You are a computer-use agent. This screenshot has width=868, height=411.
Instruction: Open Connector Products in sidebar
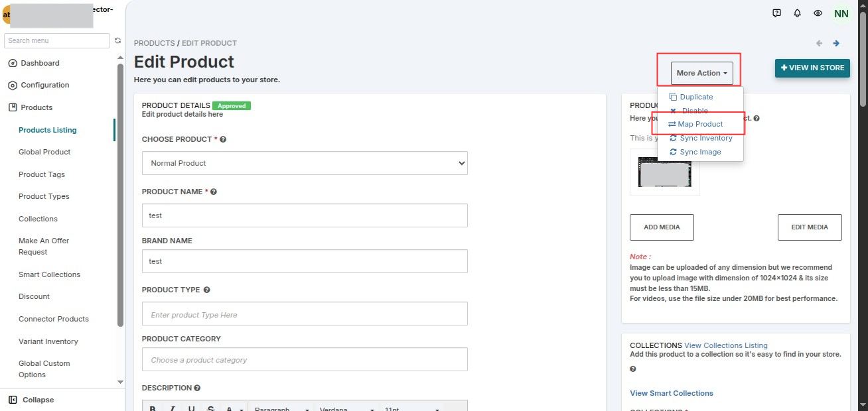click(x=54, y=319)
